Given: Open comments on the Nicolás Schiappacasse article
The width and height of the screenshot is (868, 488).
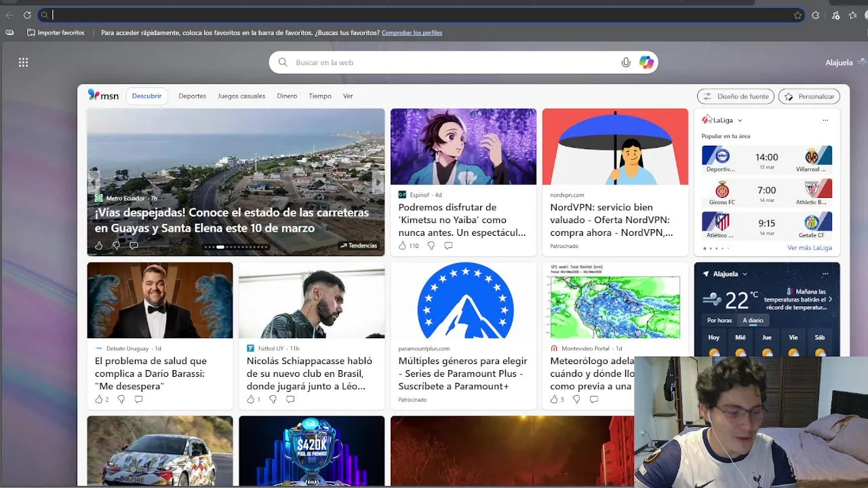Looking at the screenshot, I should point(290,399).
